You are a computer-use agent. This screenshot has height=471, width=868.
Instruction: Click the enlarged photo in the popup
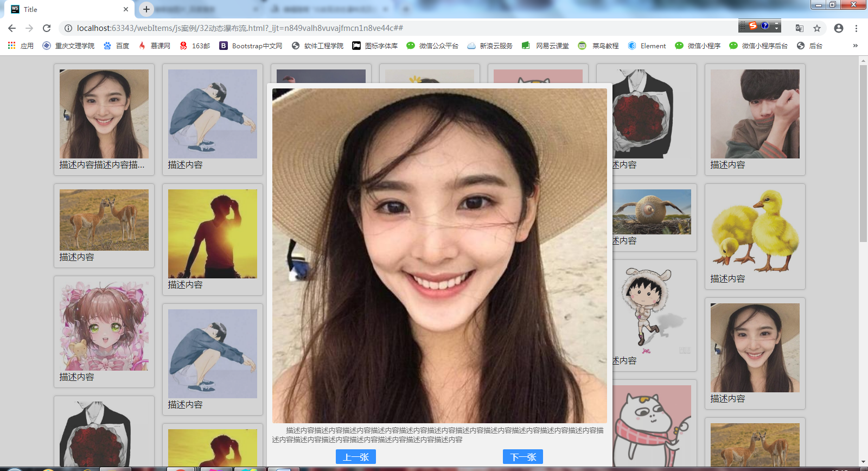point(439,256)
